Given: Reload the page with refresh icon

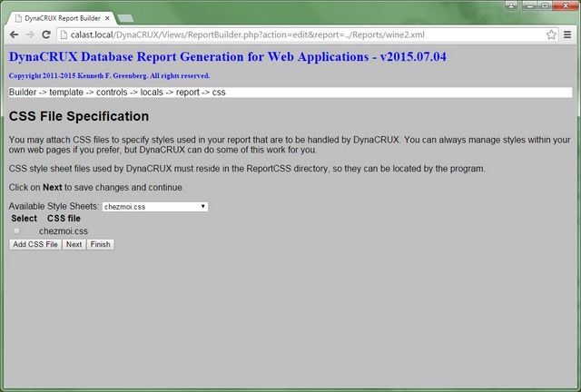Looking at the screenshot, I should pyautogui.click(x=46, y=34).
